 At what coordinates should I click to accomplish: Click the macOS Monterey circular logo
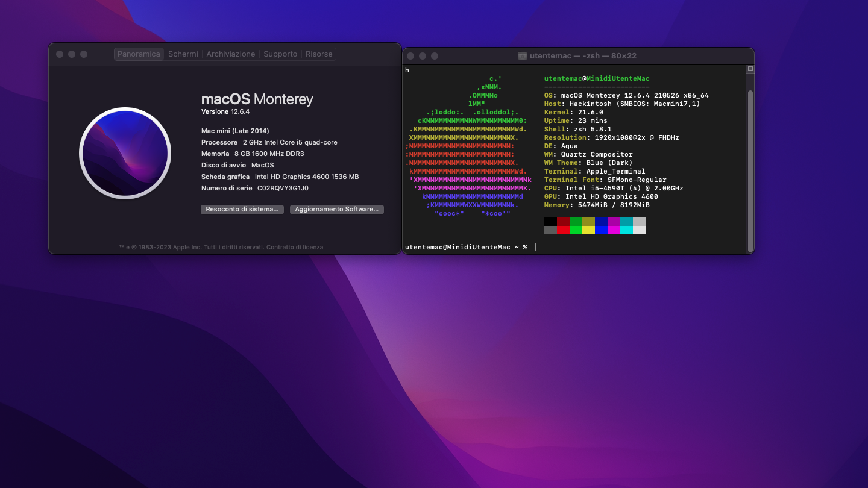[x=124, y=153]
